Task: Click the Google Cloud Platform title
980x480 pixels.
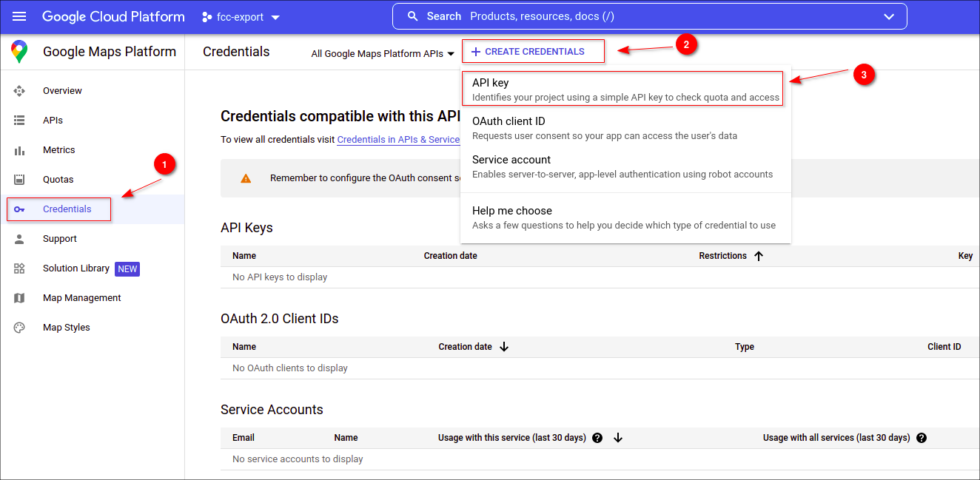Action: pyautogui.click(x=113, y=16)
